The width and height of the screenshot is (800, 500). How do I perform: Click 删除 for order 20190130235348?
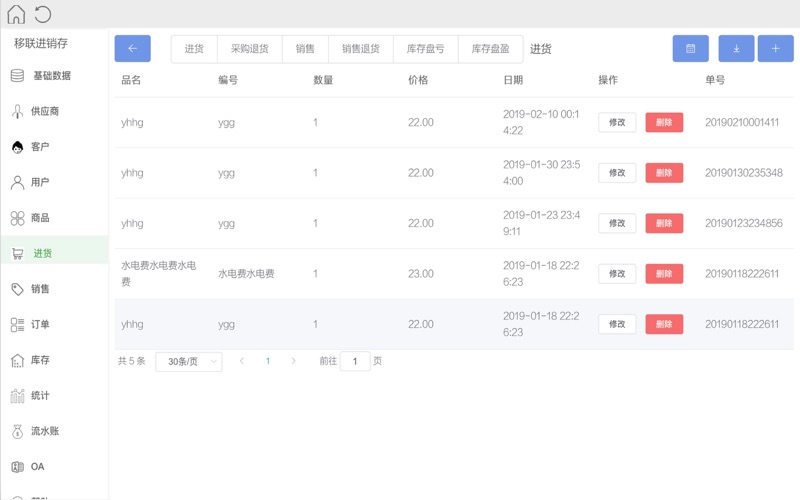(x=664, y=173)
